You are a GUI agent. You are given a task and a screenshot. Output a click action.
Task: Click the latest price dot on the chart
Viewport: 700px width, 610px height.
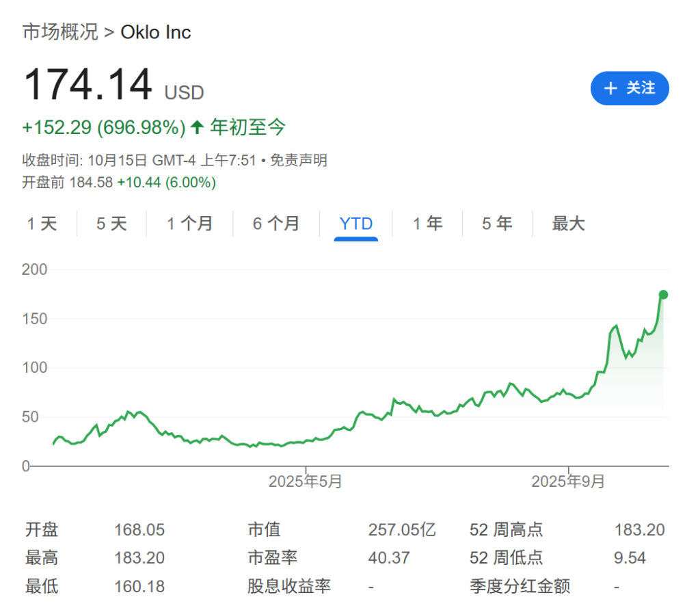(x=663, y=295)
